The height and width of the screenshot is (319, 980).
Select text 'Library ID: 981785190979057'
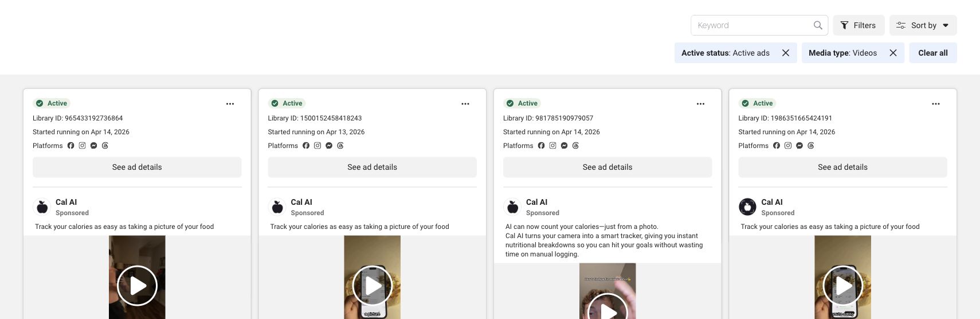click(548, 118)
